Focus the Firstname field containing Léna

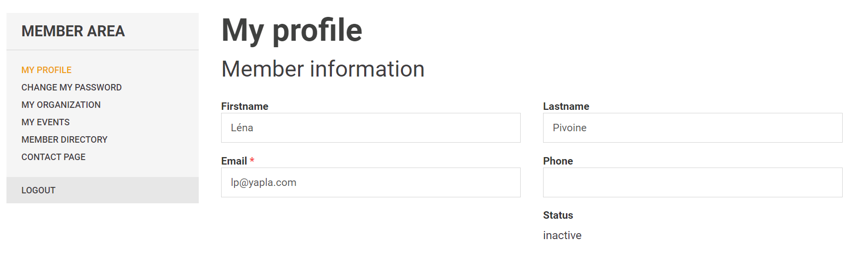(x=370, y=128)
